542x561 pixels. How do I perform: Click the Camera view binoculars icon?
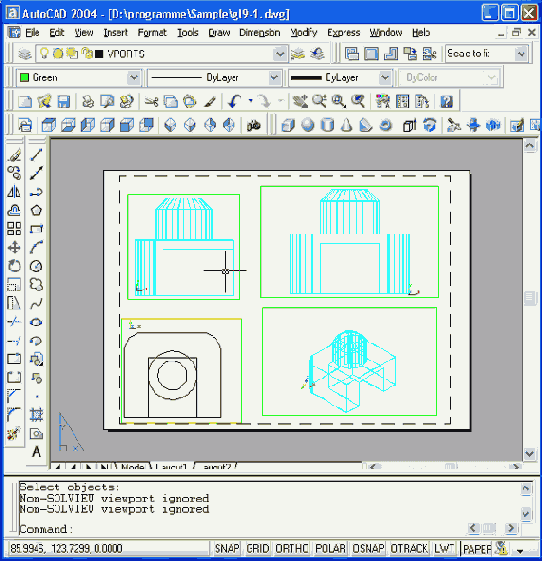254,125
